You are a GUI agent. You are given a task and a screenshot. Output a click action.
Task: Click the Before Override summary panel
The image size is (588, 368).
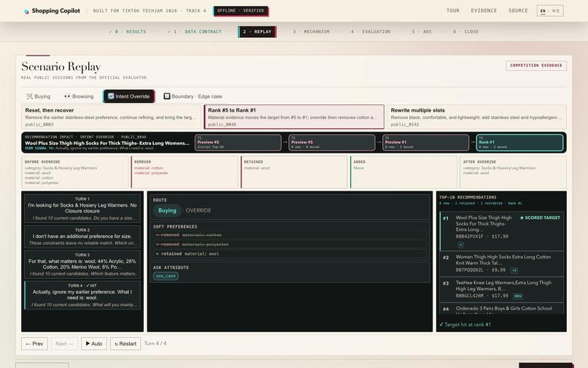[x=75, y=172]
